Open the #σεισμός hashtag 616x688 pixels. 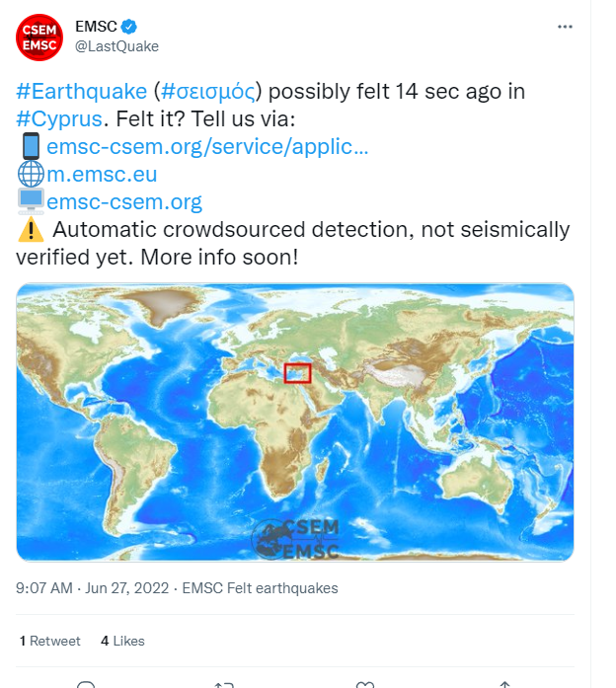pyautogui.click(x=208, y=91)
